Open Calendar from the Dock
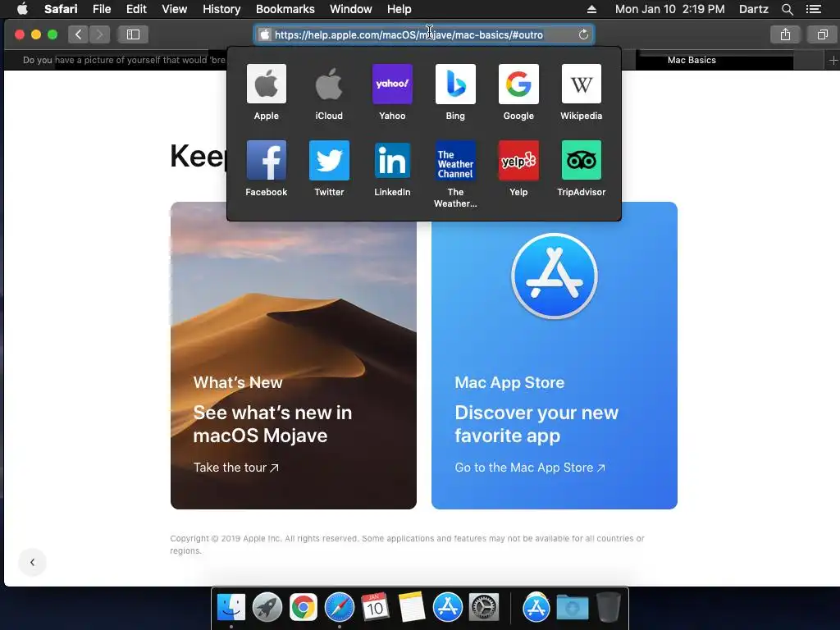 click(375, 608)
